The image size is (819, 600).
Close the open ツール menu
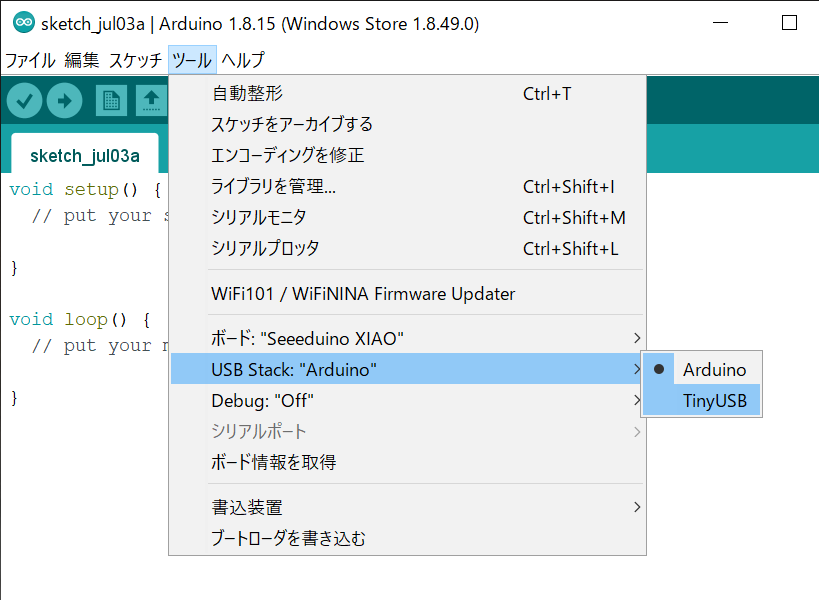pyautogui.click(x=192, y=60)
